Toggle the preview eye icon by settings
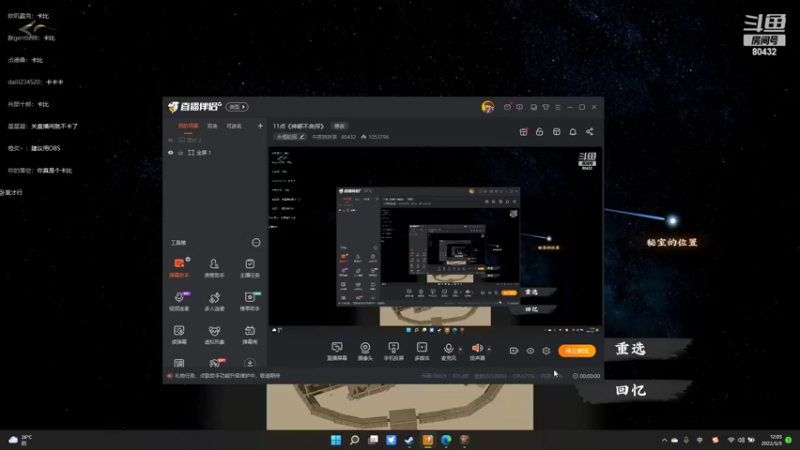Image resolution: width=800 pixels, height=450 pixels. tap(530, 351)
